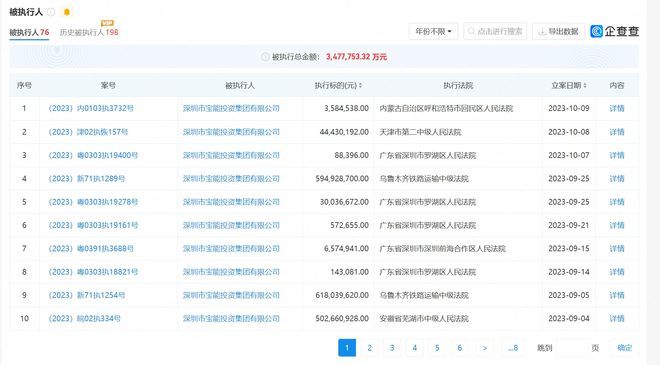The height and width of the screenshot is (365, 660).
Task: Open case (2023)粤0303执19161号
Action: tap(93, 225)
